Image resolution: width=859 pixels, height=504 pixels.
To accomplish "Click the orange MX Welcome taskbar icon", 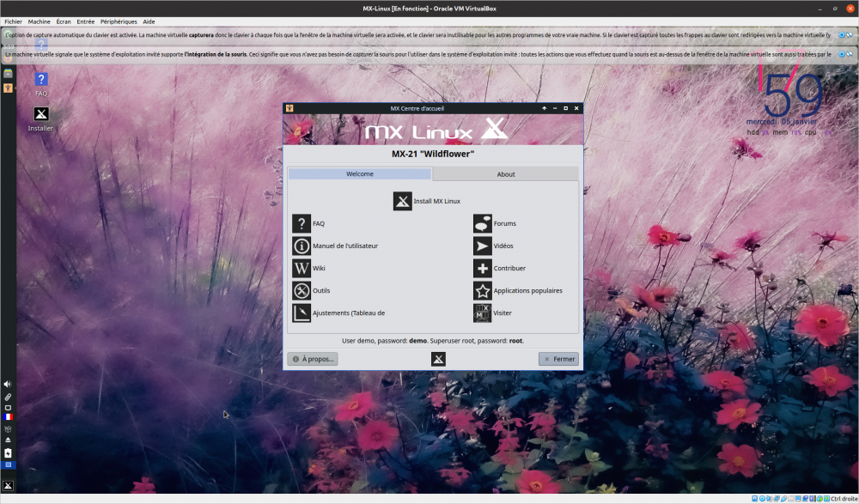I will tap(8, 88).
